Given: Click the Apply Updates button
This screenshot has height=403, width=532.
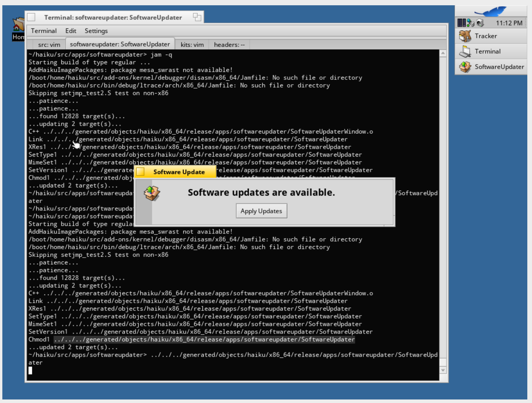Looking at the screenshot, I should 261,211.
